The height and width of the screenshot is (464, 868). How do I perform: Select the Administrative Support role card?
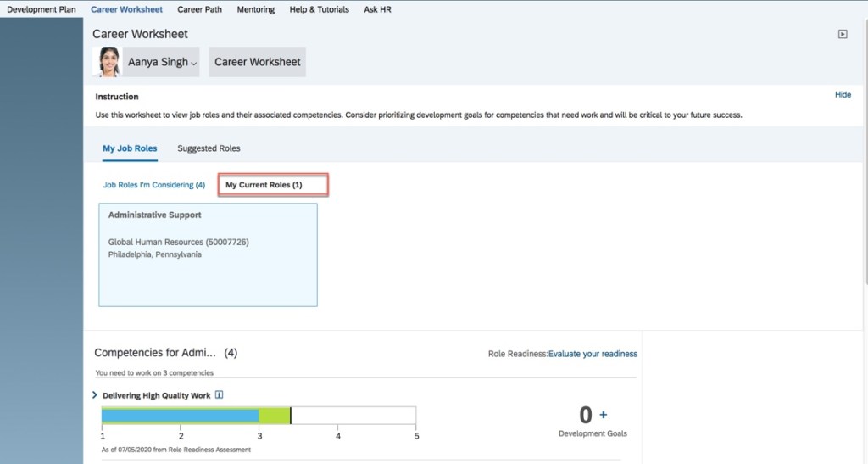(208, 254)
